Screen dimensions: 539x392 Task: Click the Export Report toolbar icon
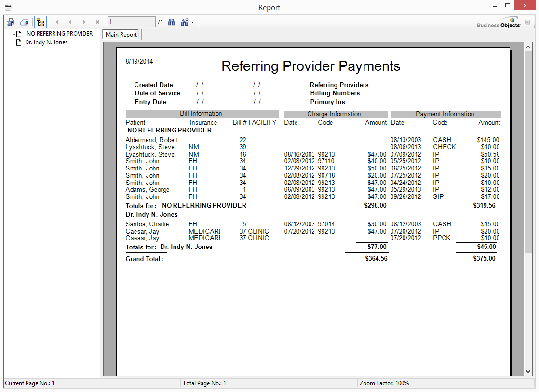(10, 22)
